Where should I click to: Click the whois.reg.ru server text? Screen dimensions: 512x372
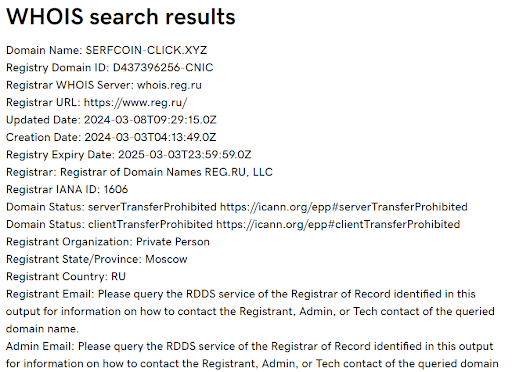(169, 85)
